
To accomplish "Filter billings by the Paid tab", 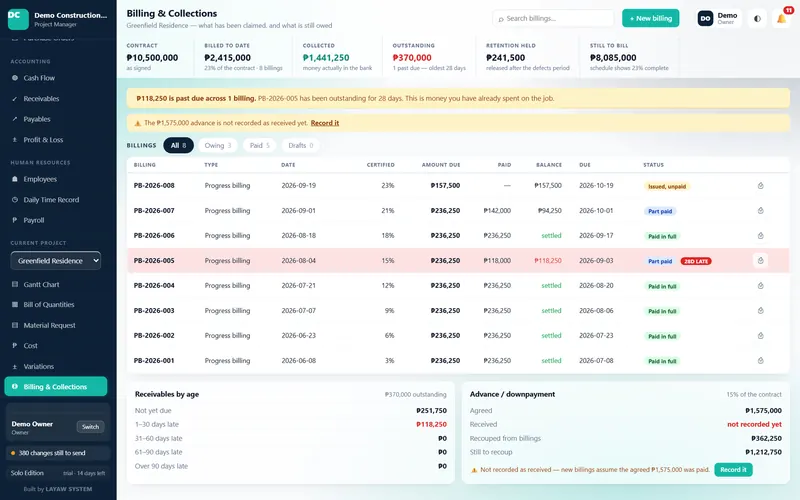I will [x=260, y=145].
